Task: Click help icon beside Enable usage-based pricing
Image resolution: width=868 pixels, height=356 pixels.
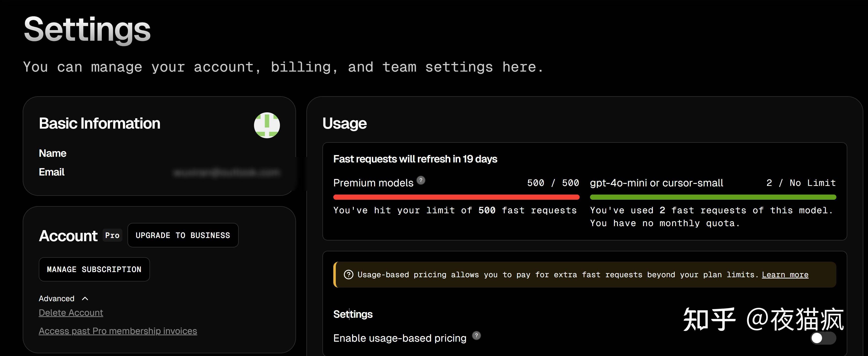Action: pos(476,336)
